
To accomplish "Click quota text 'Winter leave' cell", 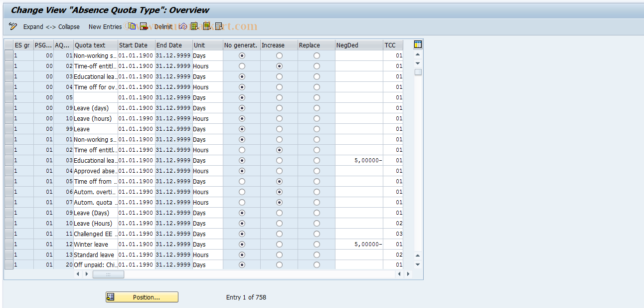I will tap(96, 244).
